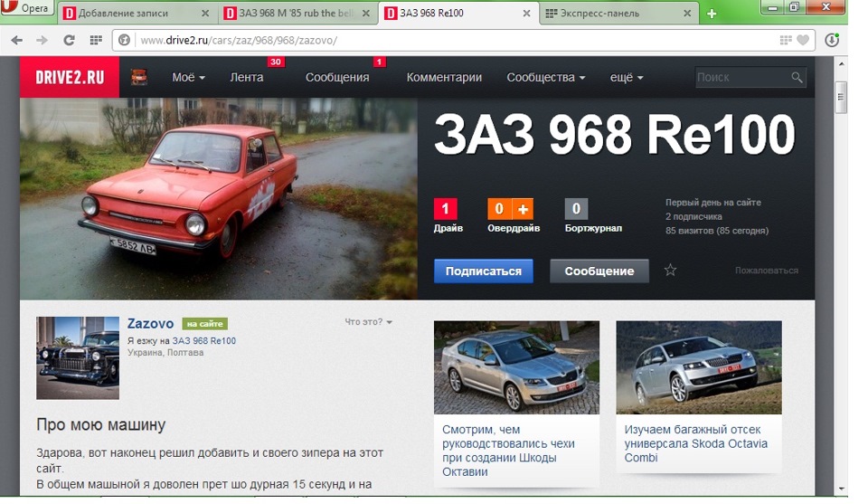This screenshot has height=504, width=868.
Task: Click the Про мою машину heading
Action: coord(100,424)
